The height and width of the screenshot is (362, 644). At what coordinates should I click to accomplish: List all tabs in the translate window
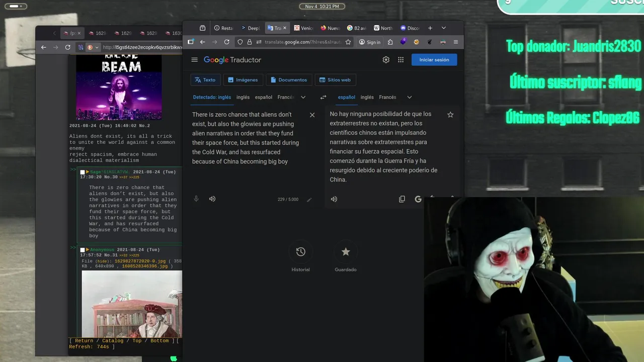coord(443,28)
